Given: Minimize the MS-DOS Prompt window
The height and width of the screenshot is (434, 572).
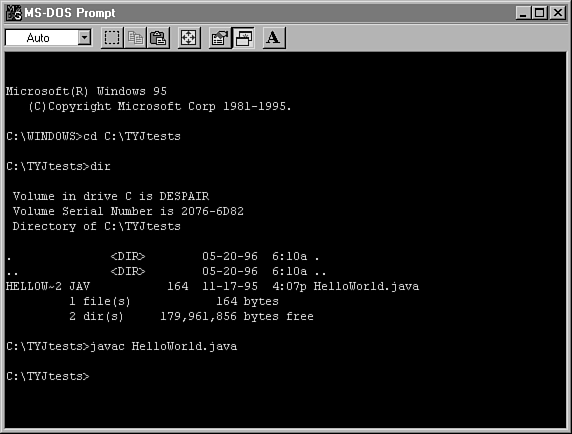Looking at the screenshot, I should click(x=523, y=13).
